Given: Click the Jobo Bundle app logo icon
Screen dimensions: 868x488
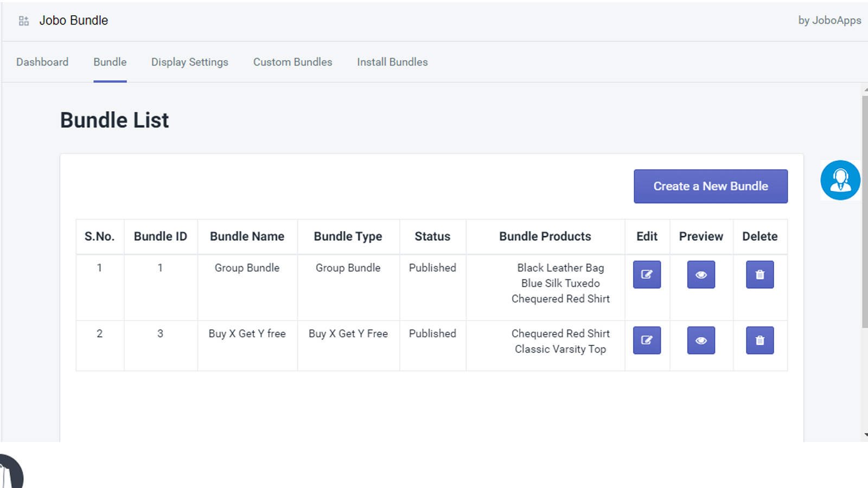Looking at the screenshot, I should 23,21.
